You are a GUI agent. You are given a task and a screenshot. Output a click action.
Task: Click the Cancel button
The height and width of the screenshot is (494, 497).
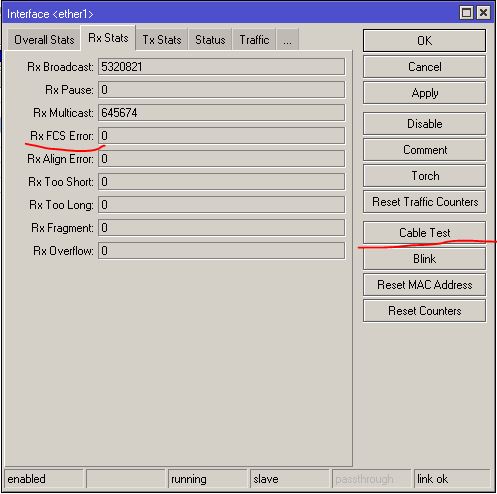pyautogui.click(x=424, y=67)
